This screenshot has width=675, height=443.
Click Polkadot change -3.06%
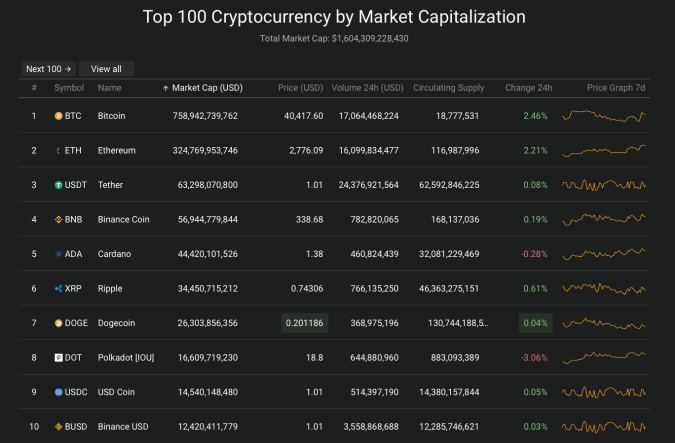[x=534, y=358]
